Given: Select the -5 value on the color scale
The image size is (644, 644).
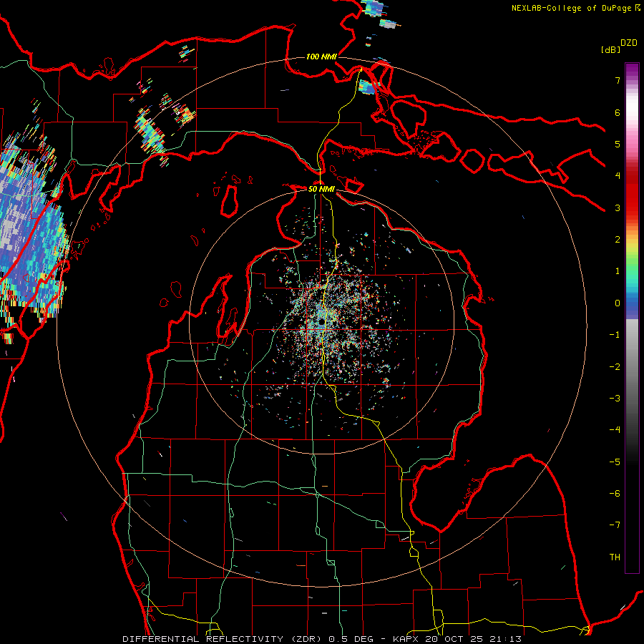Looking at the screenshot, I should tap(615, 462).
